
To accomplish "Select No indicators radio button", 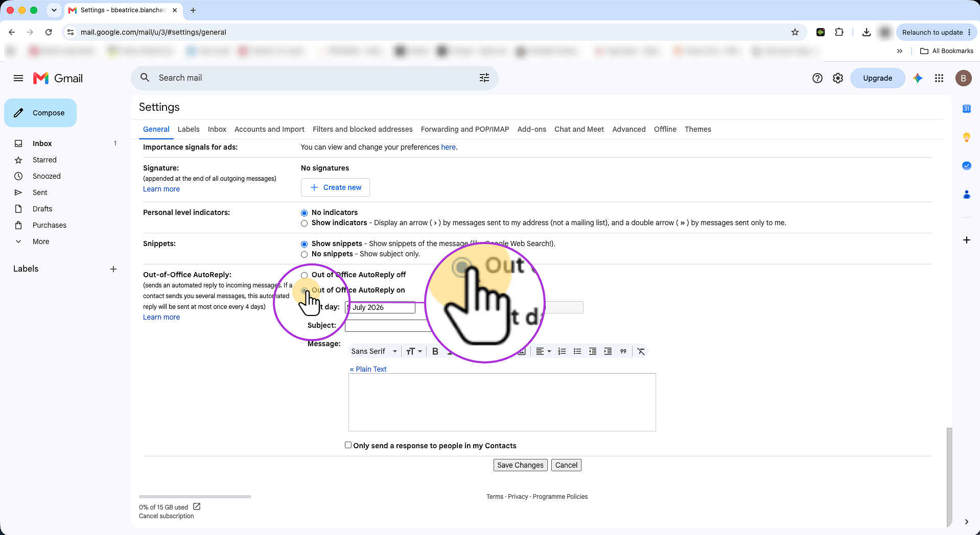I will 305,213.
